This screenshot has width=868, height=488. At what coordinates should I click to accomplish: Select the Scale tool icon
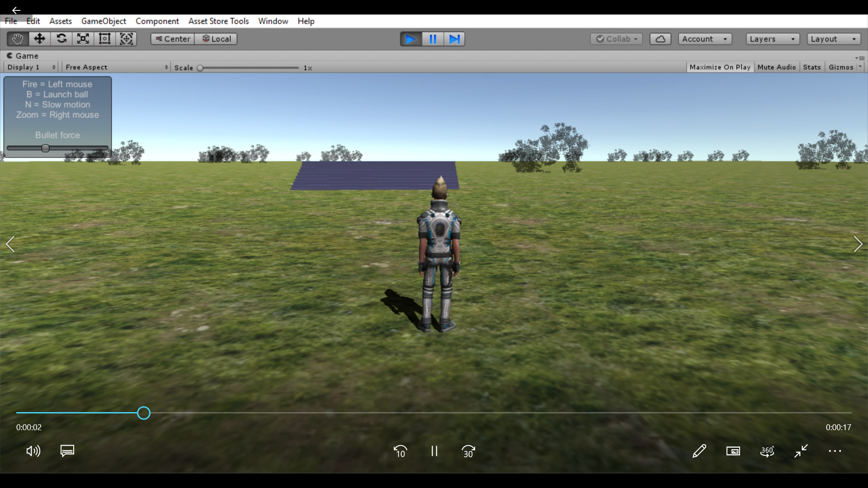[x=83, y=39]
